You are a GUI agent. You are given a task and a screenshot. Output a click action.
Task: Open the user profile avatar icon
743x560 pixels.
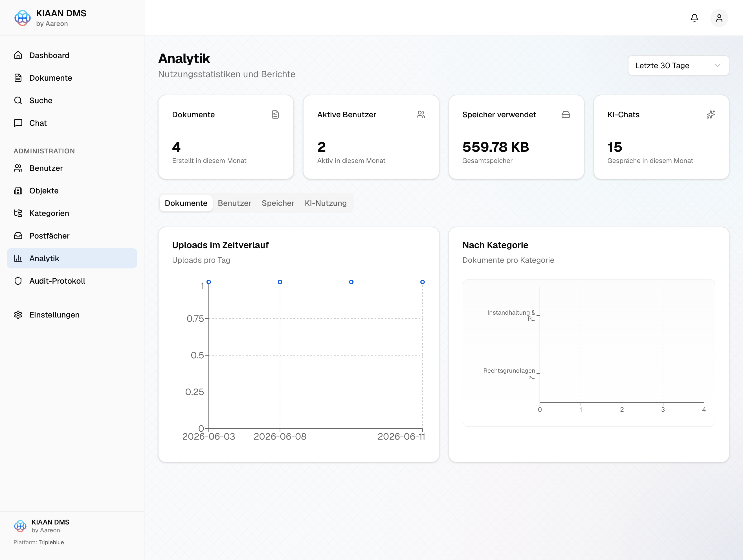[719, 18]
